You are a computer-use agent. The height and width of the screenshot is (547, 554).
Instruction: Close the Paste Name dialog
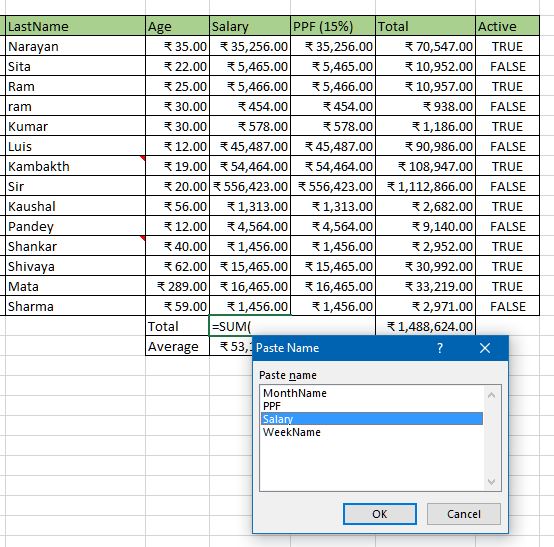click(x=485, y=348)
